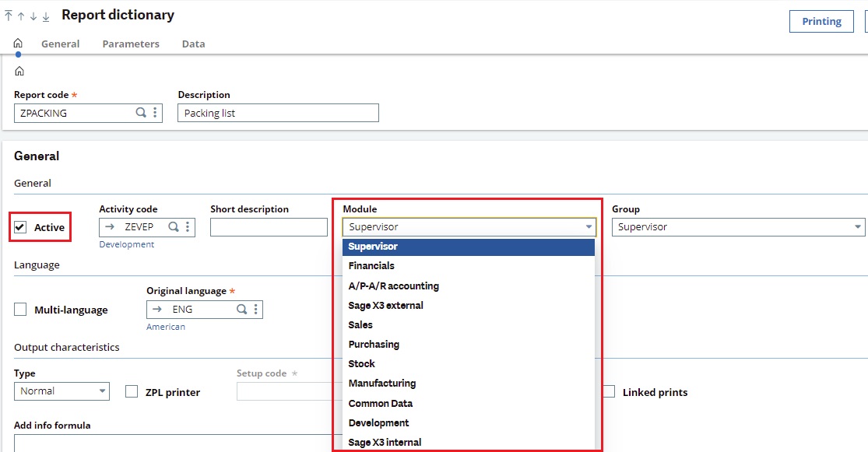Viewport: 868px width, 452px height.
Task: Click the home icon beside the tabs
Action: (17, 44)
